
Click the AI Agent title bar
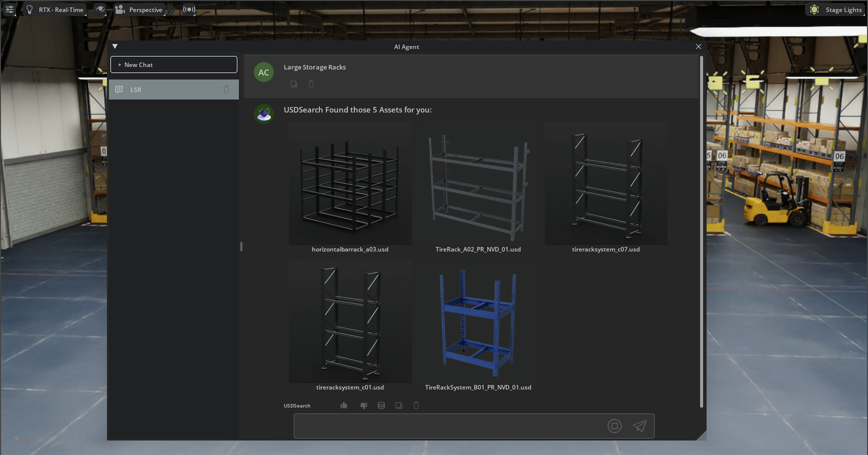coord(407,46)
